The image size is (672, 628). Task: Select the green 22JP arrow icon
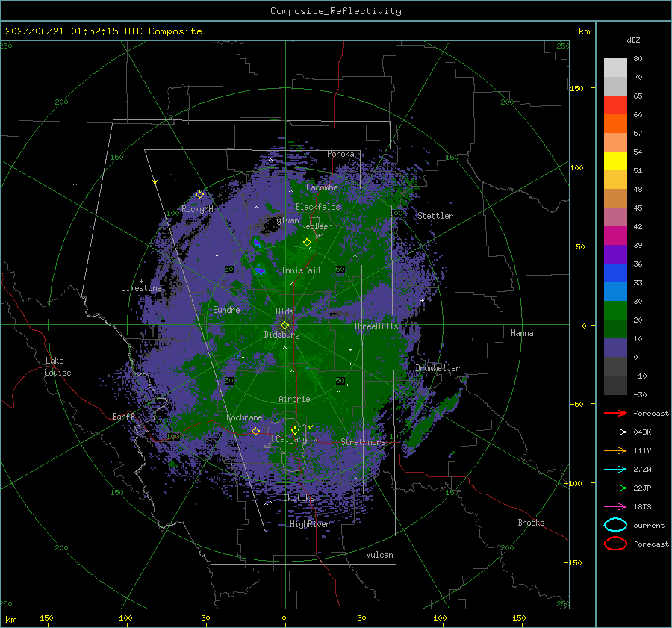(x=615, y=488)
